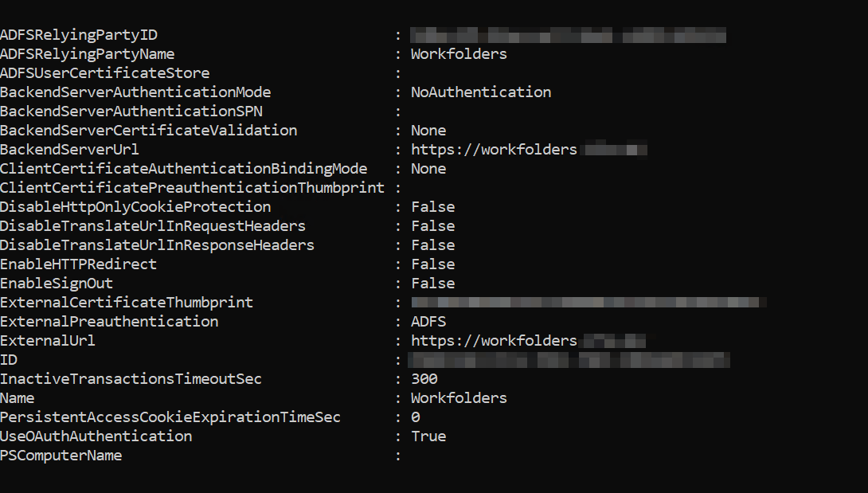Click the UseOAuthAuthentication True value
Viewport: 868px width, 493px height.
point(428,436)
